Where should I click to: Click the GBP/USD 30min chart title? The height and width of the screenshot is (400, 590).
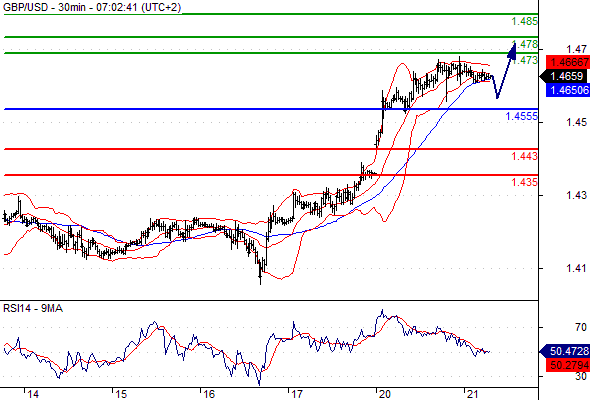point(92,7)
